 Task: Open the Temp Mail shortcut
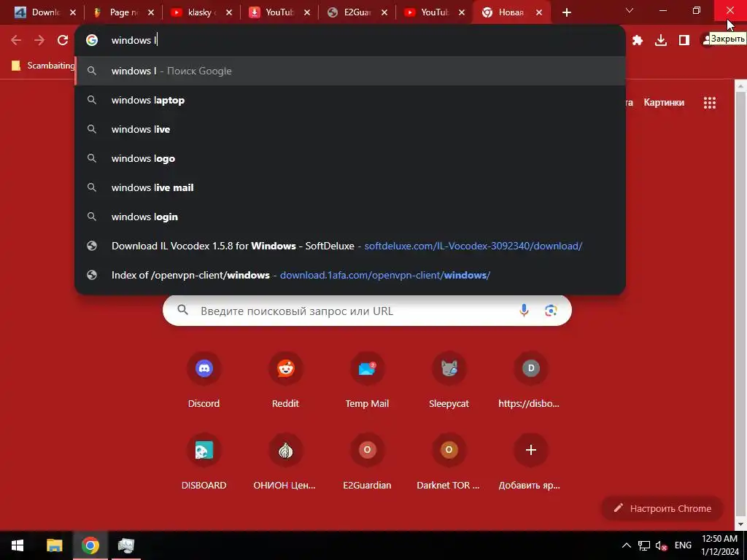tap(367, 381)
